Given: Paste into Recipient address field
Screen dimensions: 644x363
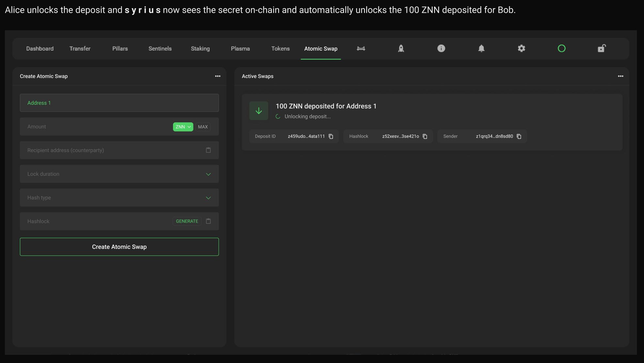Looking at the screenshot, I should tap(208, 150).
